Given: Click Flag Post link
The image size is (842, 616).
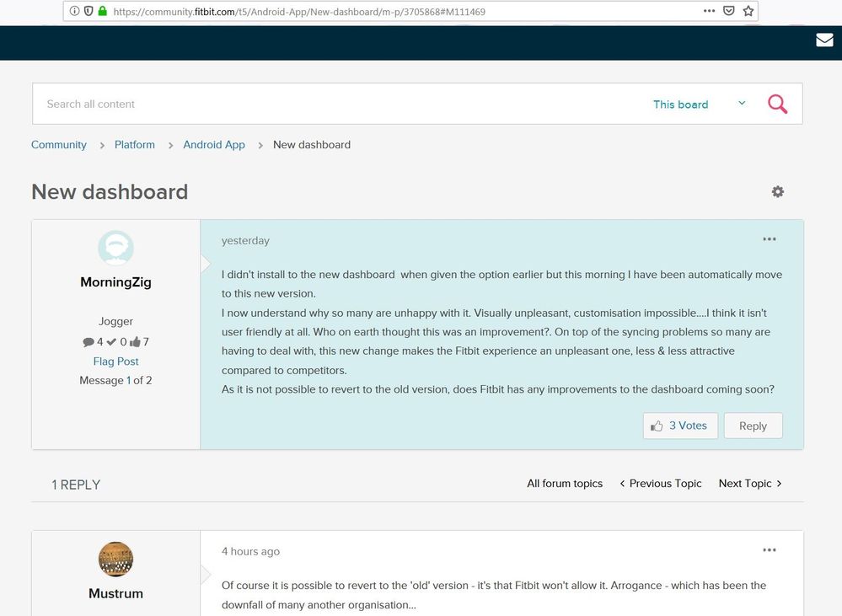Looking at the screenshot, I should click(116, 362).
